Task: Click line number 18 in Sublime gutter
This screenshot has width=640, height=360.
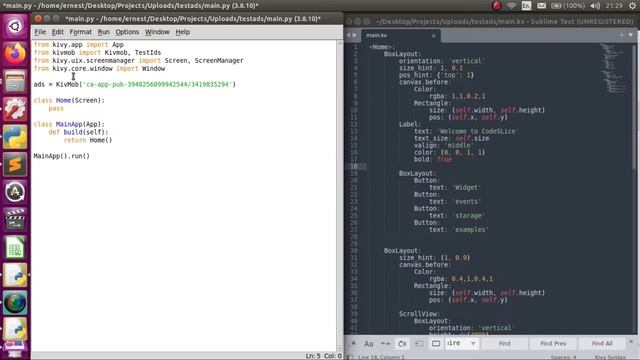Action: (353, 167)
